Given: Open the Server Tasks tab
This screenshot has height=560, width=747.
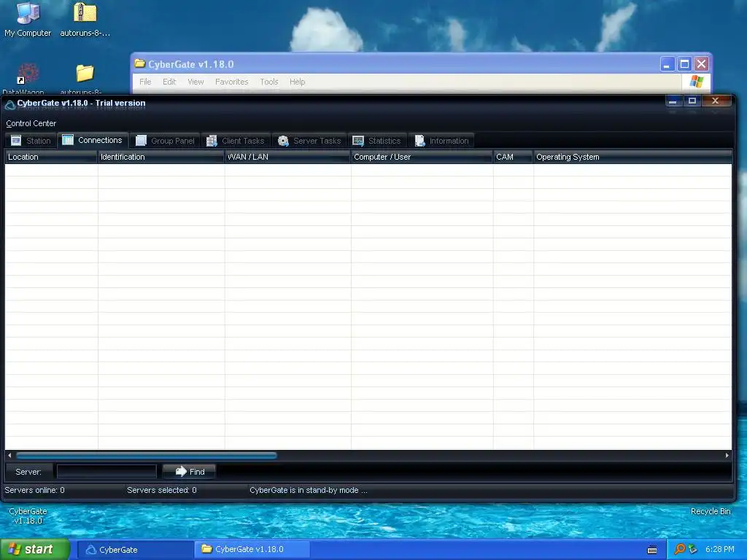Looking at the screenshot, I should pyautogui.click(x=309, y=141).
